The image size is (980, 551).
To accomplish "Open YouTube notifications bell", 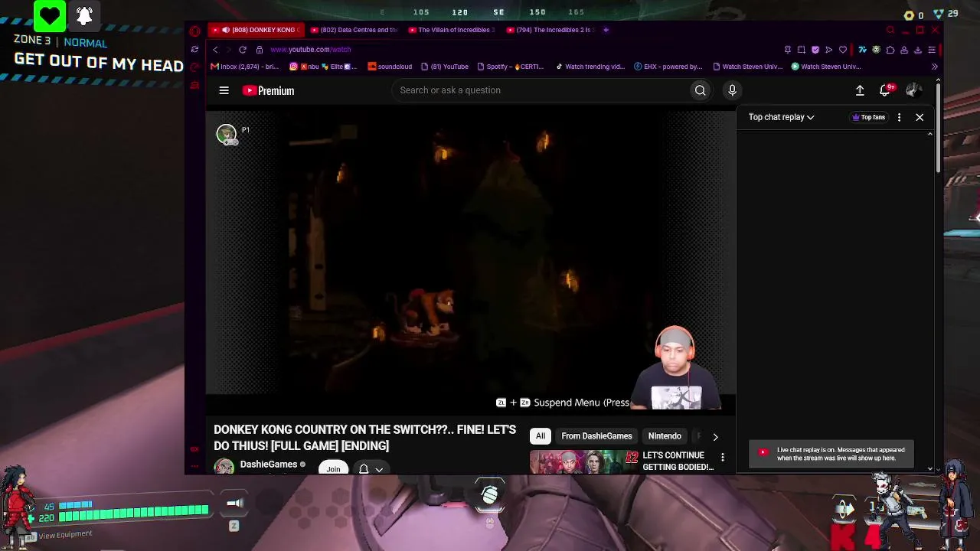I will point(885,90).
